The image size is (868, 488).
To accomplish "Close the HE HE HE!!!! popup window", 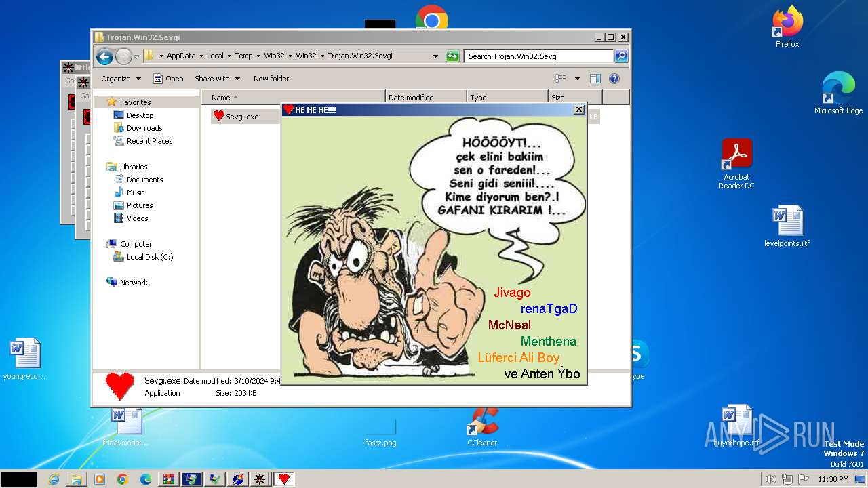I will (579, 109).
